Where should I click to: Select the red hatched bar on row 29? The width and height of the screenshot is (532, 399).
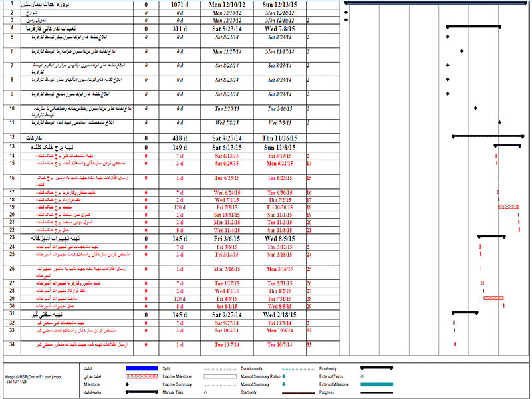tap(493, 298)
